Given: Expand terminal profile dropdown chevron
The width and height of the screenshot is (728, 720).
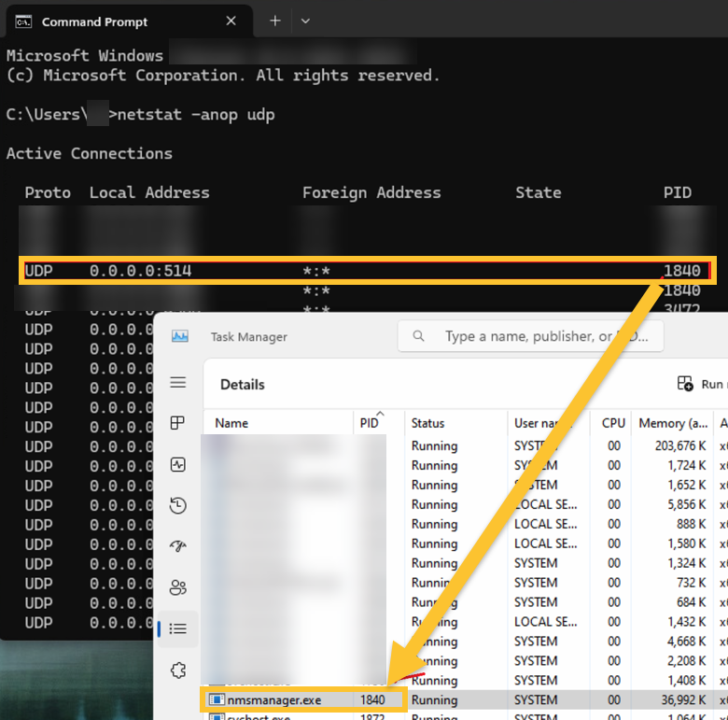Looking at the screenshot, I should 305,21.
